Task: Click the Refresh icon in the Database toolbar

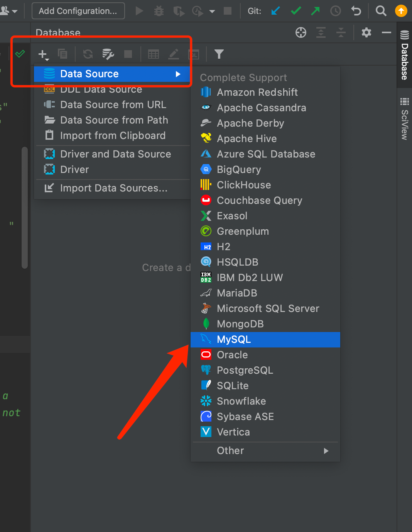Action: 88,54
